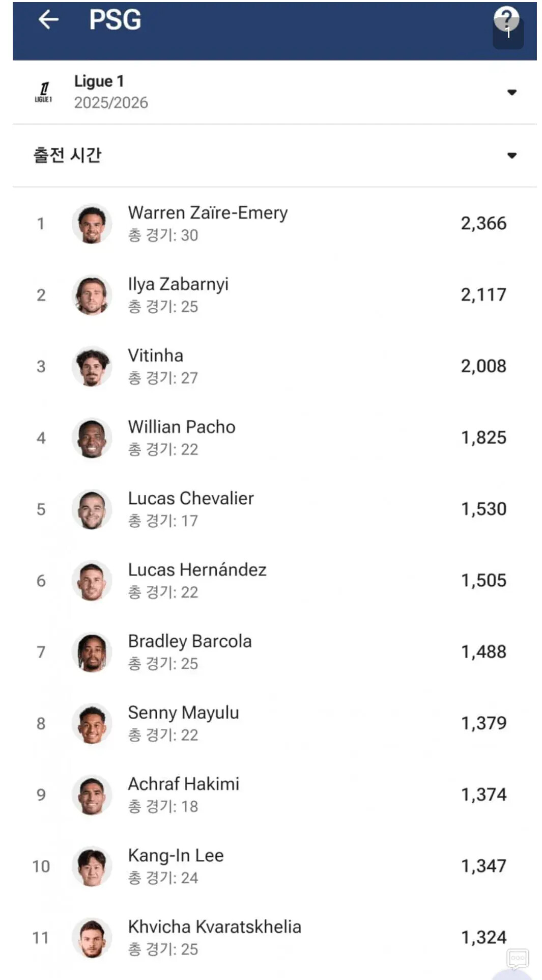Tap Achraf Hakimi's player photo
This screenshot has width=542, height=980.
point(92,795)
